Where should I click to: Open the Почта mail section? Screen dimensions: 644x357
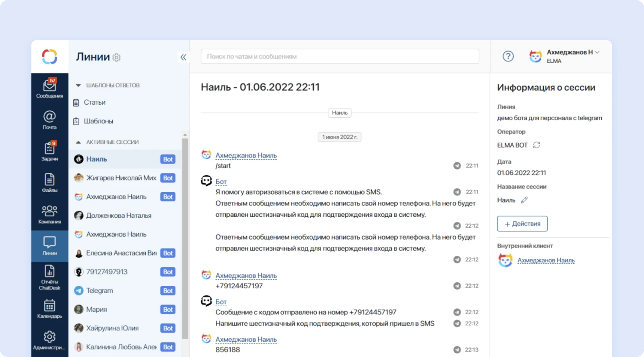[x=50, y=120]
